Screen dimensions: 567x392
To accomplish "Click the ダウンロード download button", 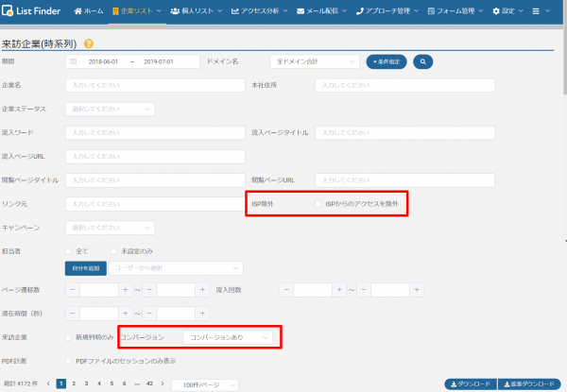I will click(x=470, y=384).
